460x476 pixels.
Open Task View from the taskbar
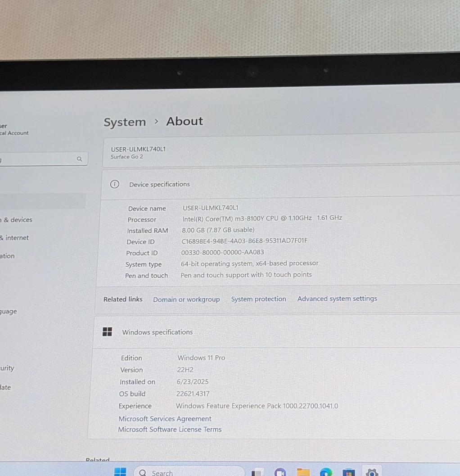coord(257,472)
